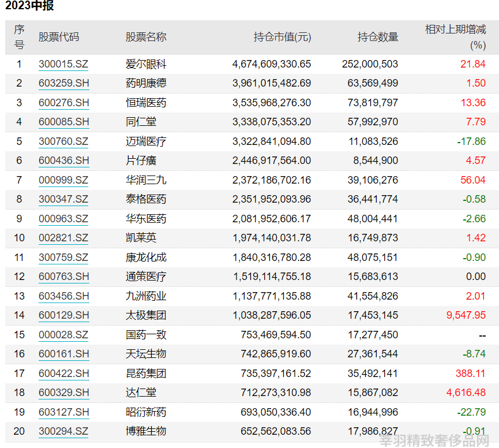Select stock code 600763.SH link
Viewport: 499px width, 448px height.
(x=63, y=277)
